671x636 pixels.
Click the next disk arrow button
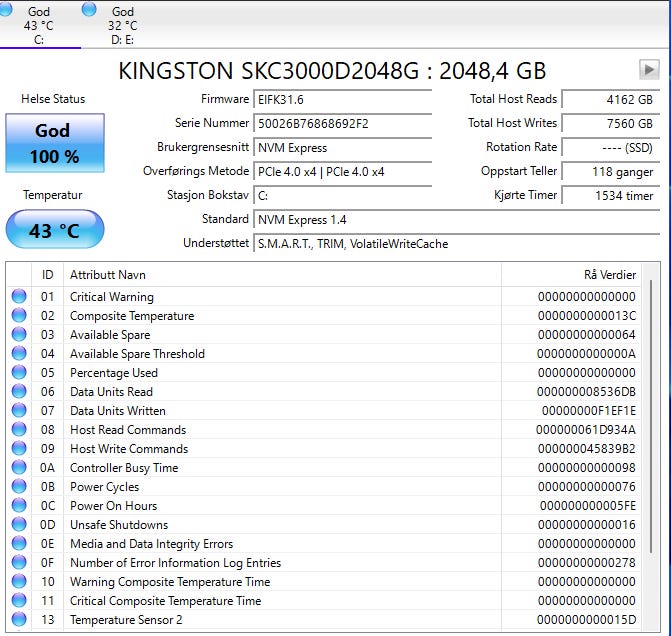click(649, 69)
